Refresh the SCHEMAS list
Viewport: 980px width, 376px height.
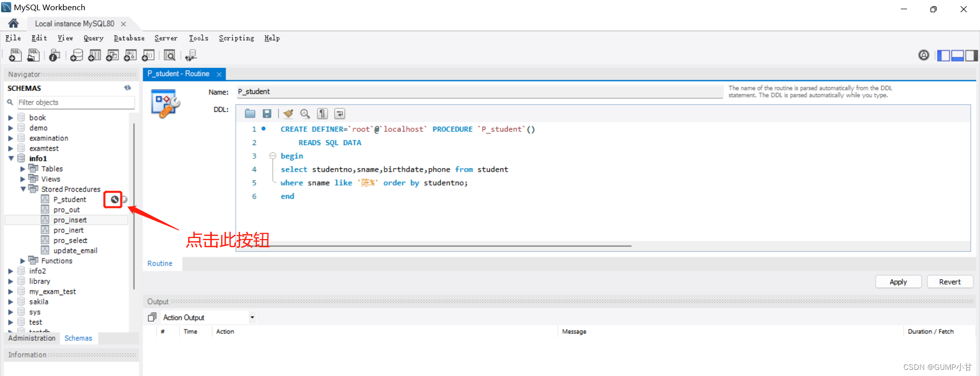[128, 88]
